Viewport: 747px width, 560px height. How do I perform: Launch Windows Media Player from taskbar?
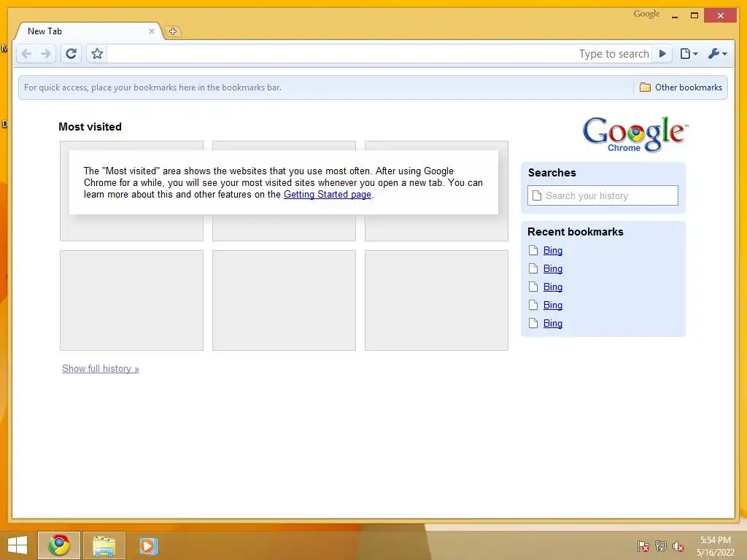148,545
